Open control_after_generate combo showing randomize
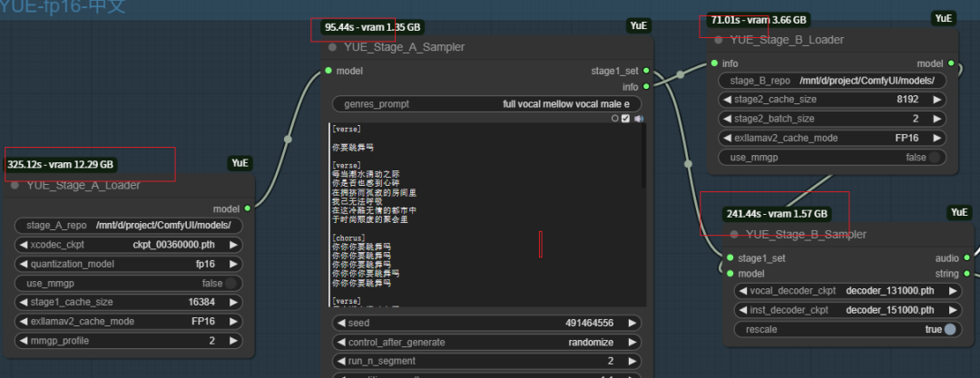980x378 pixels. pyautogui.click(x=487, y=343)
